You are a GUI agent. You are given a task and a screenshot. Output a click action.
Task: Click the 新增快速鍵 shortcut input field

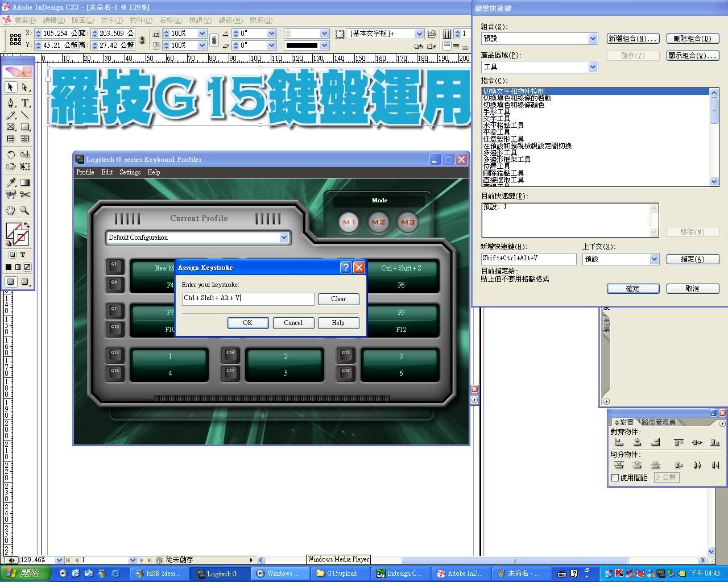click(x=528, y=259)
